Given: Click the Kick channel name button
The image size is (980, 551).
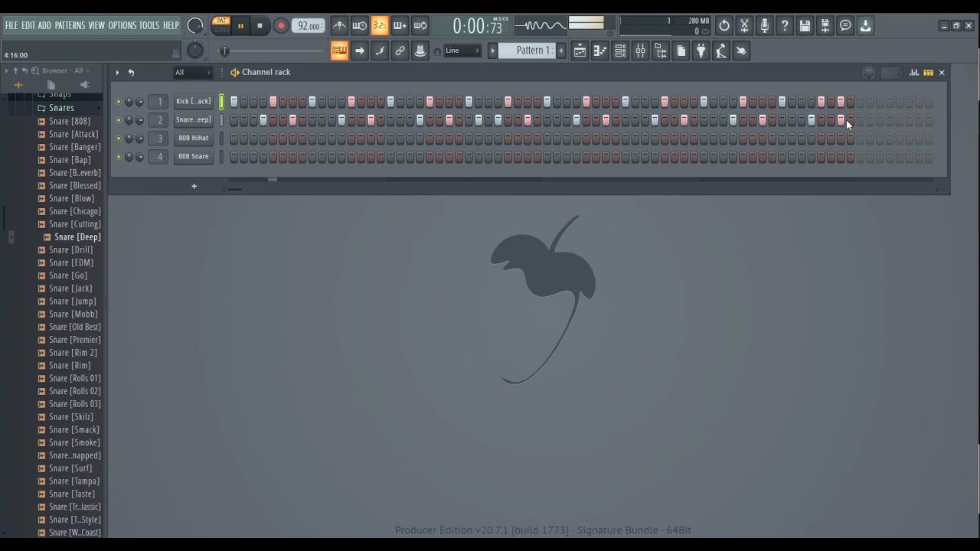Looking at the screenshot, I should [193, 102].
